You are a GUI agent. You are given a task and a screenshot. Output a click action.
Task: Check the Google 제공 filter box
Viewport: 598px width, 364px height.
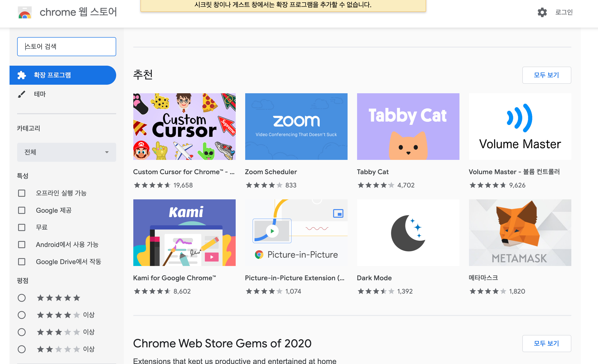[x=22, y=210]
